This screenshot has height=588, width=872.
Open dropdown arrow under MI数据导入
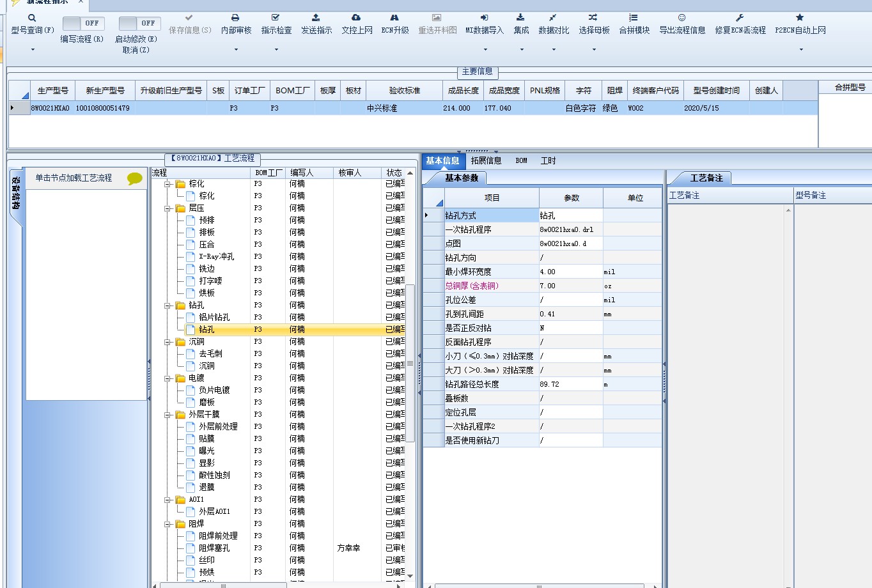485,50
